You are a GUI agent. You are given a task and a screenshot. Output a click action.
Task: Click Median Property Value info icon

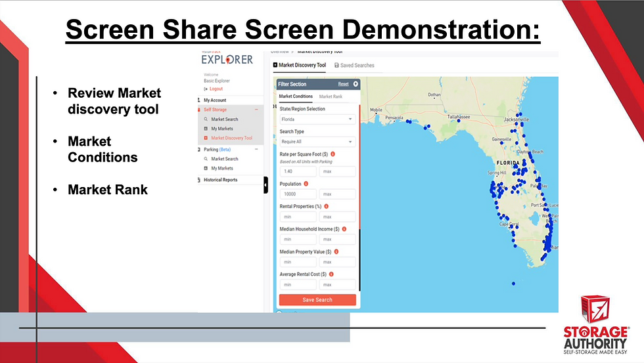[336, 252]
